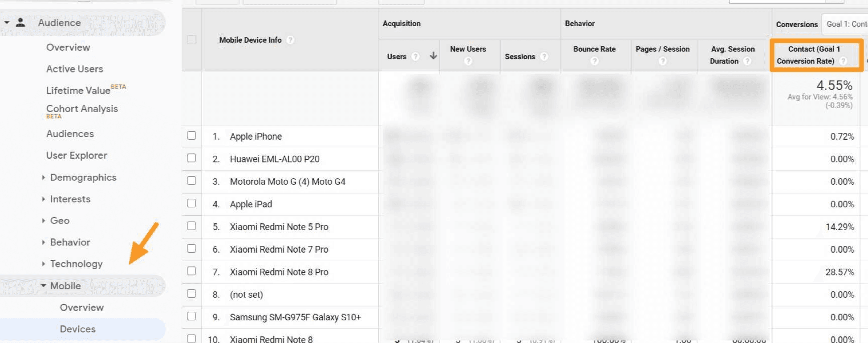This screenshot has width=868, height=343.
Task: Expand the Behavior menu section
Action: 43,242
